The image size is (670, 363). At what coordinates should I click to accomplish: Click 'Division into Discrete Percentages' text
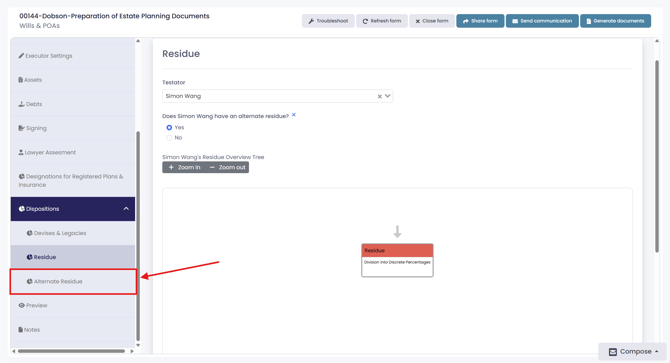pyautogui.click(x=397, y=262)
